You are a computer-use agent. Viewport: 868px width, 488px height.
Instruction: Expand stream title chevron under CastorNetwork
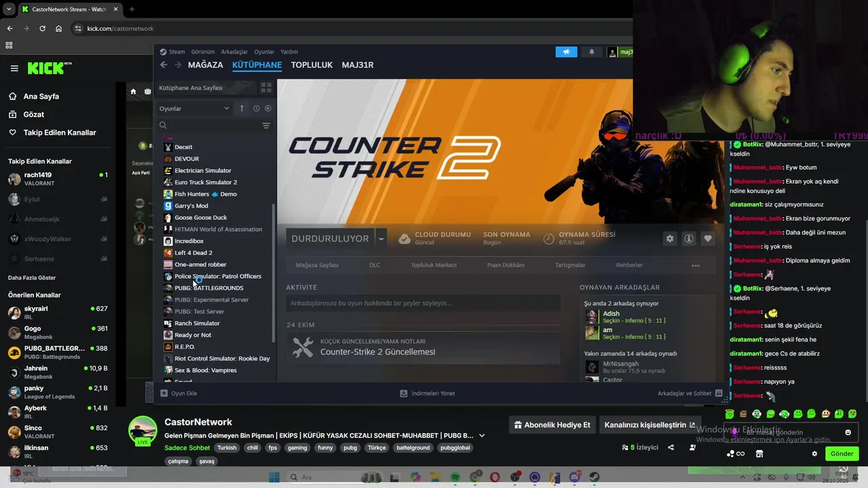click(x=482, y=435)
